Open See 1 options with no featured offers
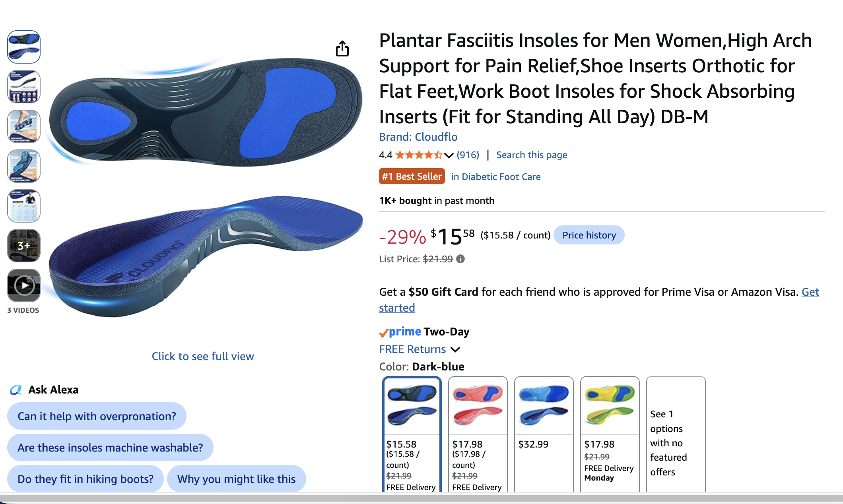Screen dimensions: 843x504 coord(676,434)
